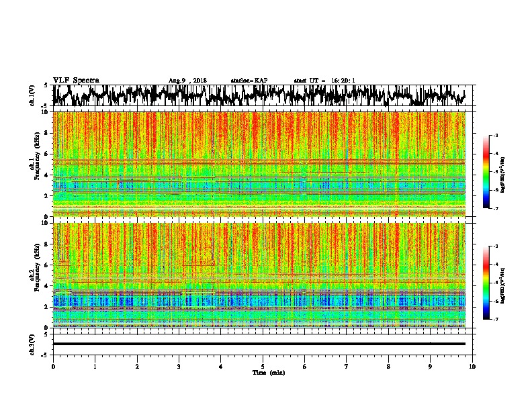Click the 'station=KAP' header label
532x411 pixels.
pyautogui.click(x=249, y=81)
